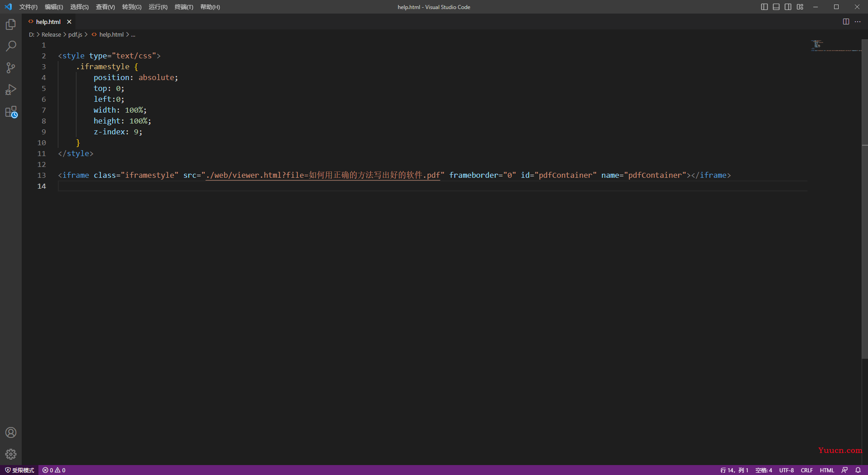Click the vertical editor scrollbar

(865, 199)
